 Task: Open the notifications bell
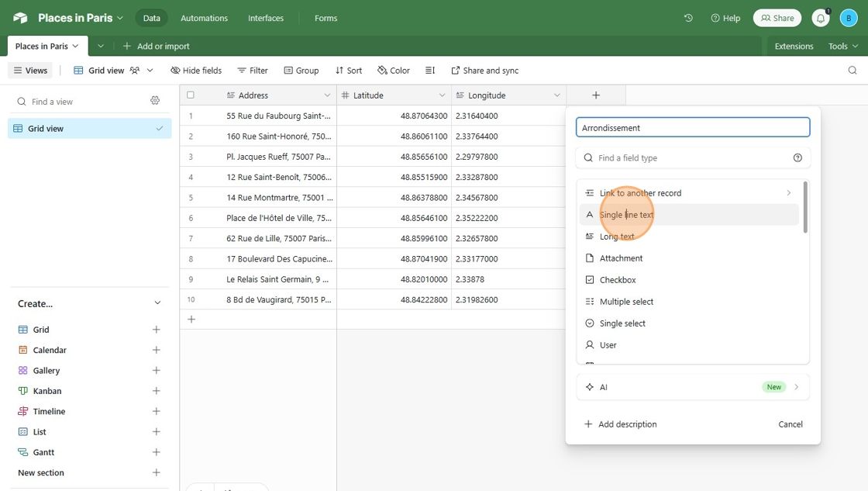(x=820, y=18)
